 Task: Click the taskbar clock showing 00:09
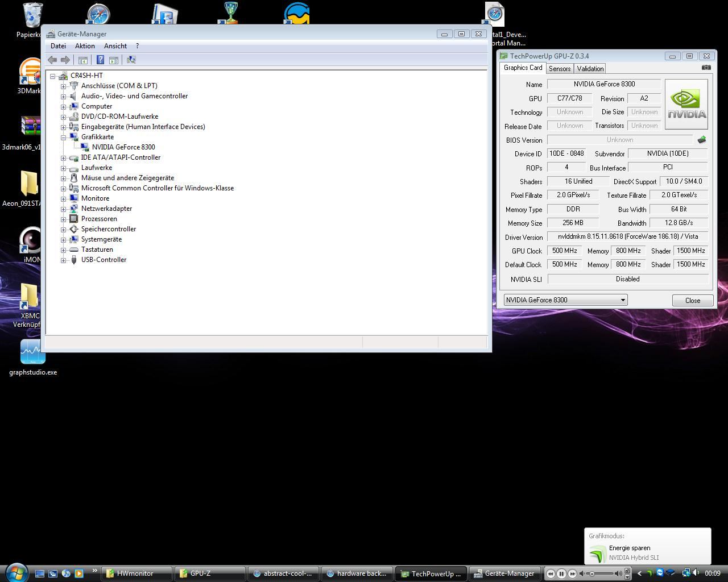pyautogui.click(x=712, y=573)
